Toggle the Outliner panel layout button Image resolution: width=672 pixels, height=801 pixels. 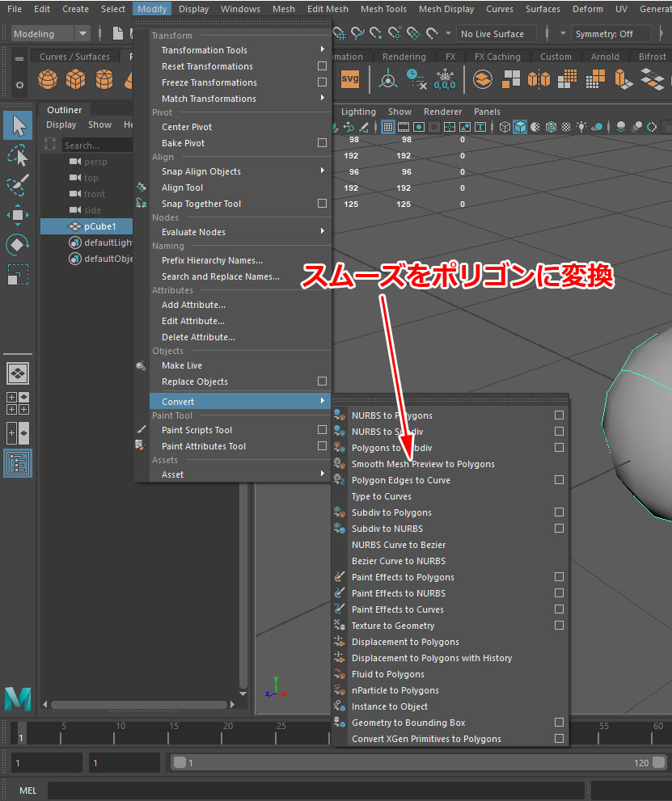pyautogui.click(x=18, y=463)
